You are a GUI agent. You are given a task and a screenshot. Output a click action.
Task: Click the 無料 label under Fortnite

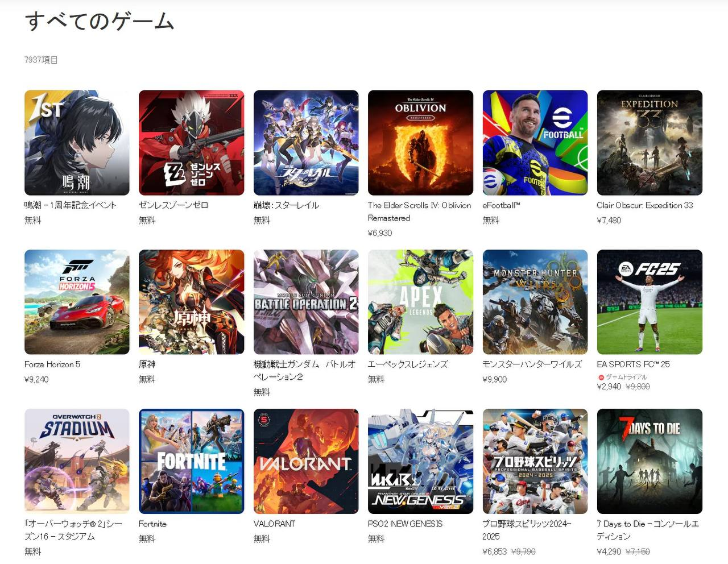click(147, 538)
